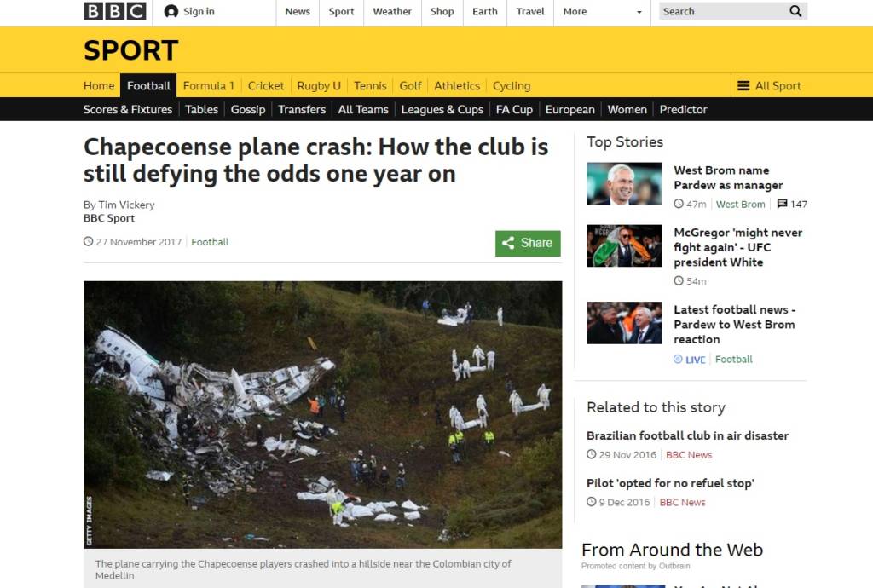Click the comments icon showing 147
Viewport: 873px width, 588px height.
pos(783,205)
